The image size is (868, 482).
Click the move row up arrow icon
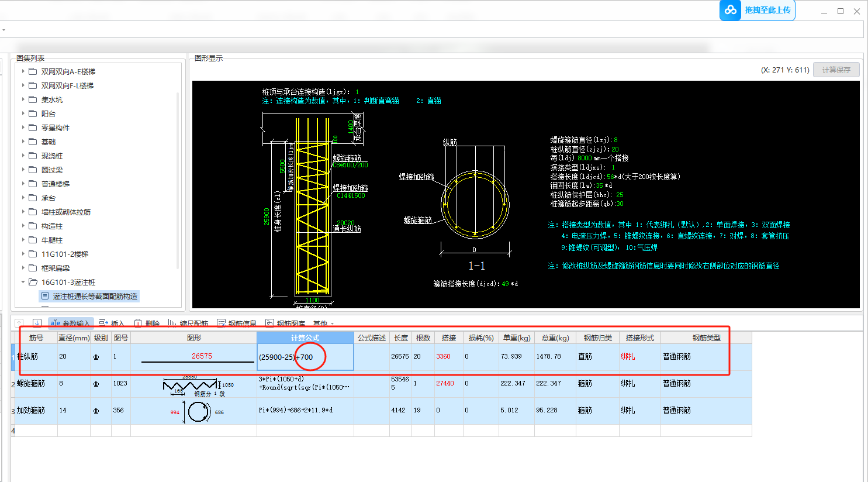19,323
